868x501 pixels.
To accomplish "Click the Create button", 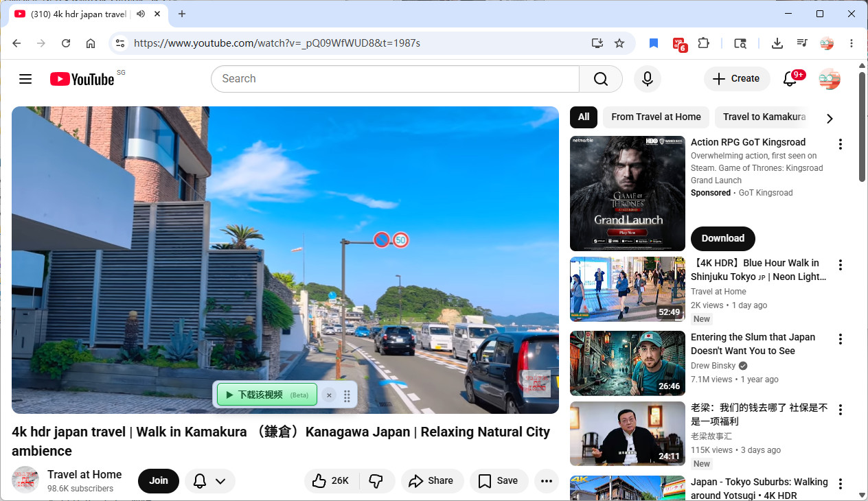I will click(x=736, y=79).
